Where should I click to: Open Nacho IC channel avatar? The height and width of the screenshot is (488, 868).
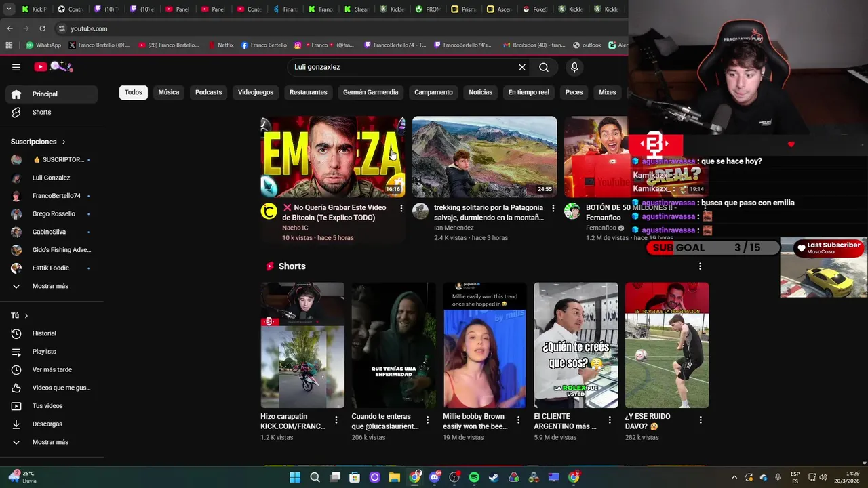tap(269, 211)
